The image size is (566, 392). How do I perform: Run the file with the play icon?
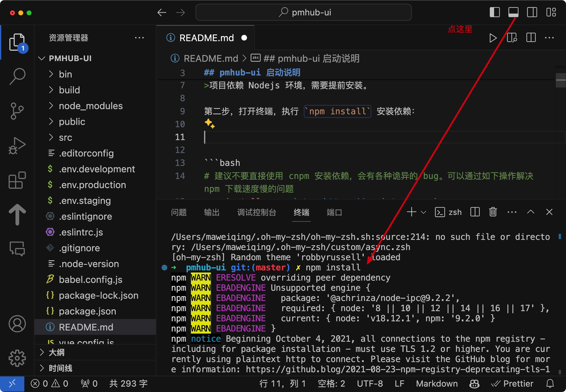493,38
